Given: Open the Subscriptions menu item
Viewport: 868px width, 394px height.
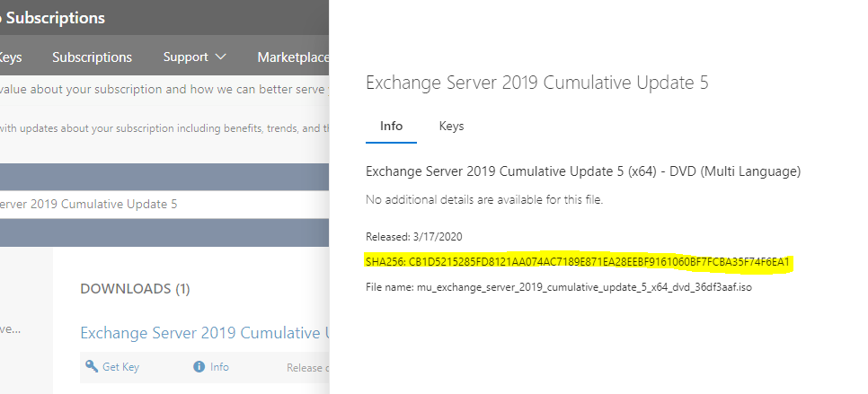Looking at the screenshot, I should (92, 57).
